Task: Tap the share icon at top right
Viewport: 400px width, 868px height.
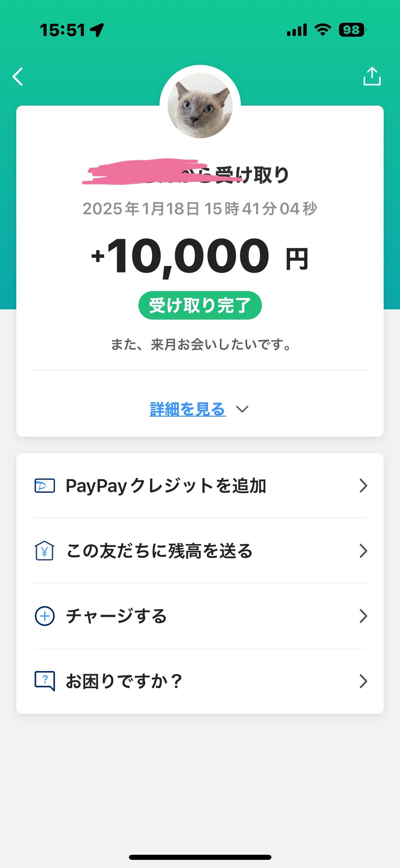Action: [x=372, y=76]
